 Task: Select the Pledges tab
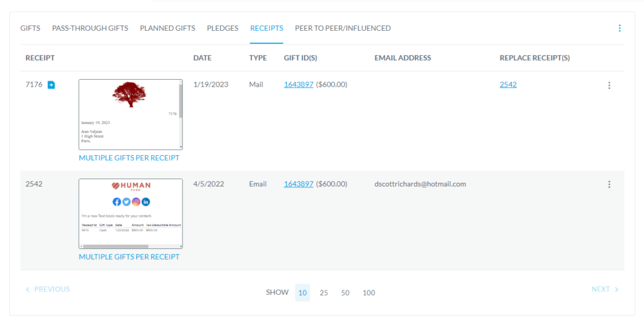tap(223, 28)
